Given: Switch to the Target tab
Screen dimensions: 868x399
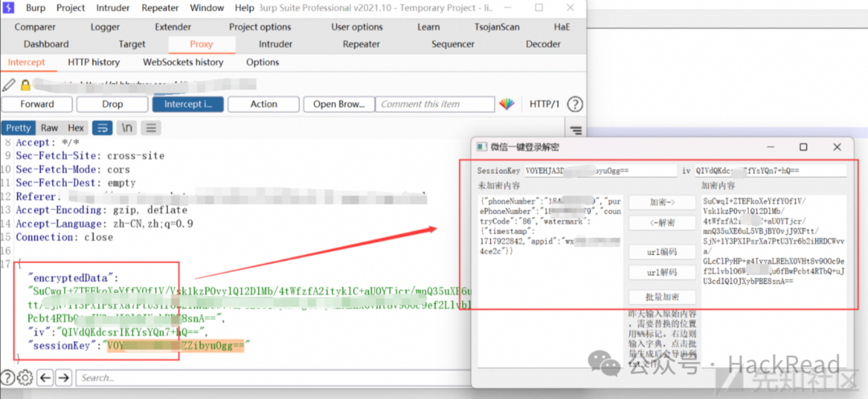Looking at the screenshot, I should [132, 44].
